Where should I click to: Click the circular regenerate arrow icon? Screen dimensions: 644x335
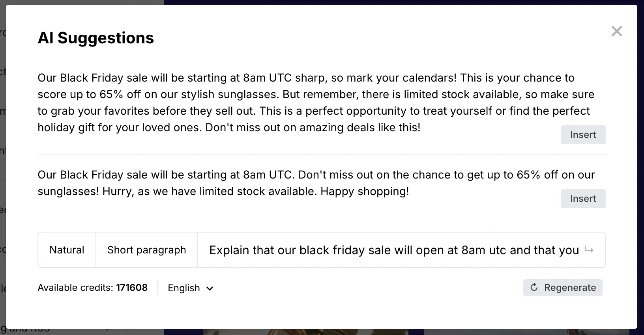(534, 287)
